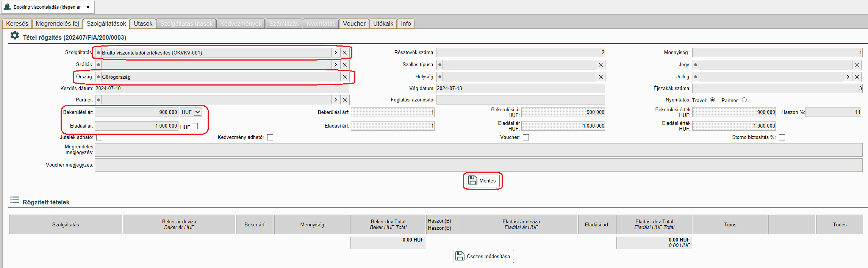868x268 pixels.
Task: Clear the Jelleg field with X icon
Action: (x=857, y=77)
